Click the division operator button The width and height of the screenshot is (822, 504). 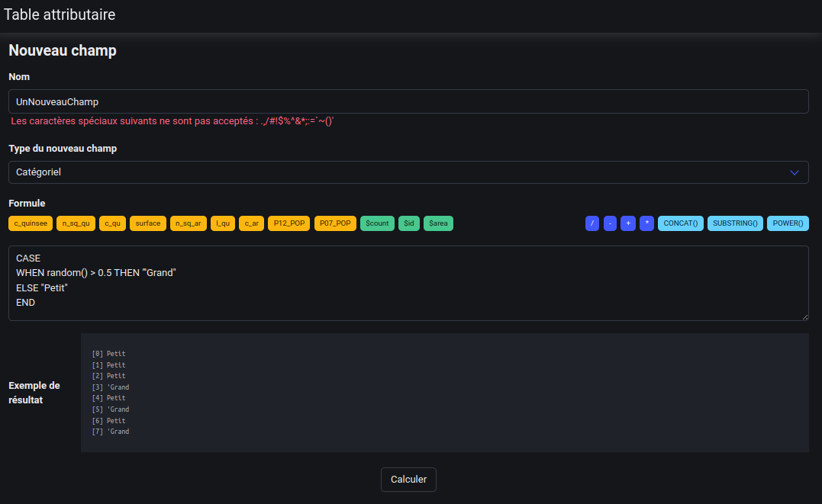592,223
